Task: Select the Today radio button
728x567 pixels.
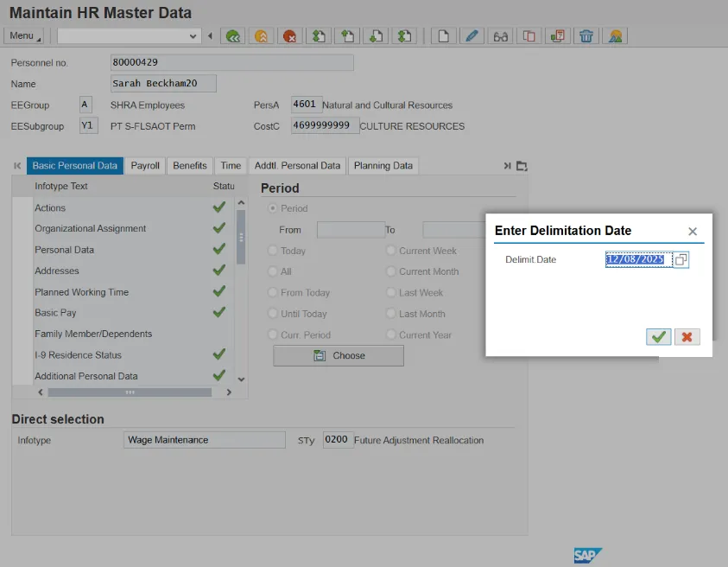Action: tap(274, 251)
